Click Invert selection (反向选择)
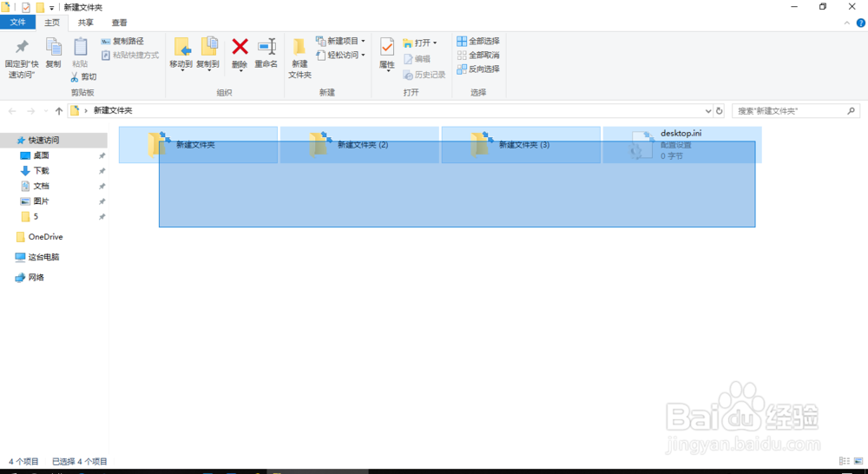The image size is (868, 474). (x=478, y=69)
